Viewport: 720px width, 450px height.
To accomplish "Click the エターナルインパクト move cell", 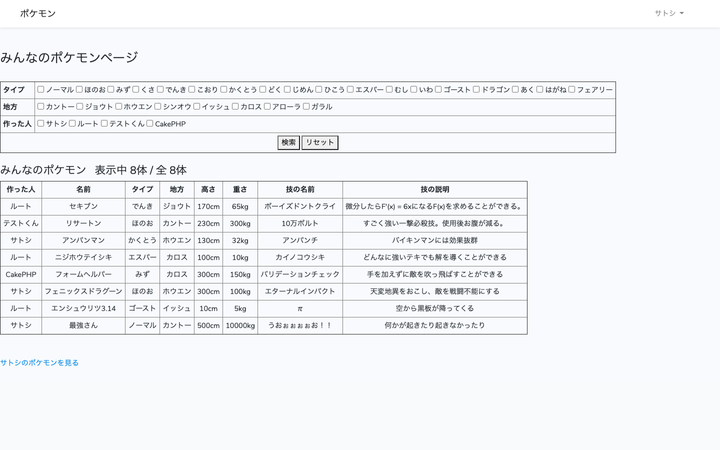I will click(300, 291).
